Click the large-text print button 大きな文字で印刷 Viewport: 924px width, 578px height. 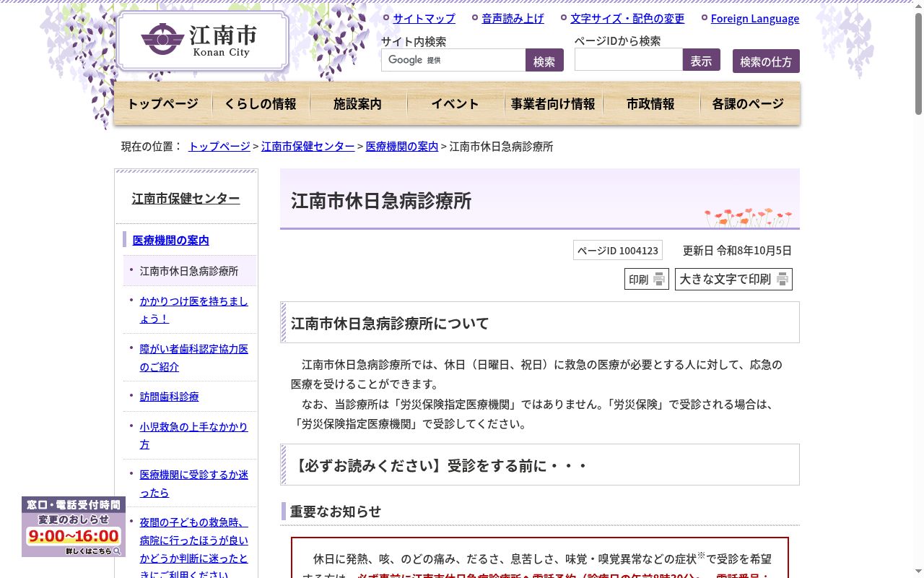point(733,279)
